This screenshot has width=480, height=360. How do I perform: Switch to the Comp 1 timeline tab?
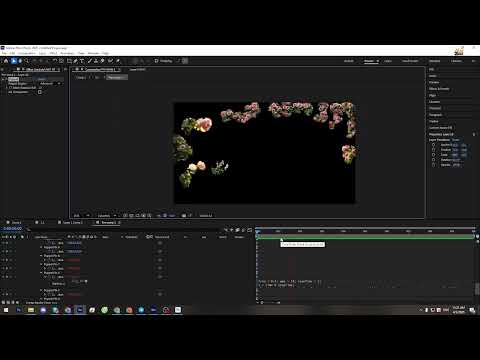tap(16, 222)
